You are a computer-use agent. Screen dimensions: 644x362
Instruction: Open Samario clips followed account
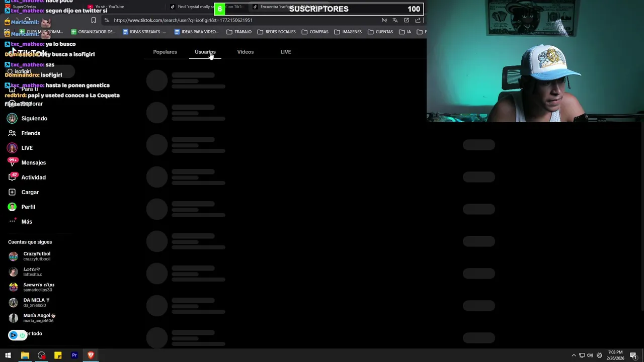pyautogui.click(x=32, y=287)
